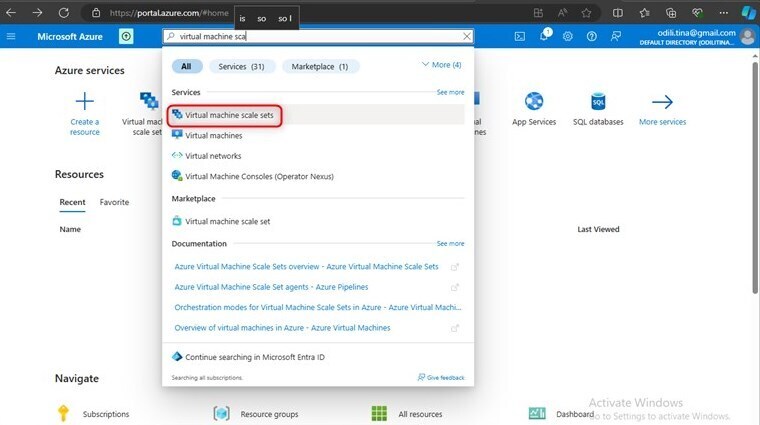Click the green preview badge icon beside Microsoft Azure
This screenshot has height=425, width=760.
(126, 36)
